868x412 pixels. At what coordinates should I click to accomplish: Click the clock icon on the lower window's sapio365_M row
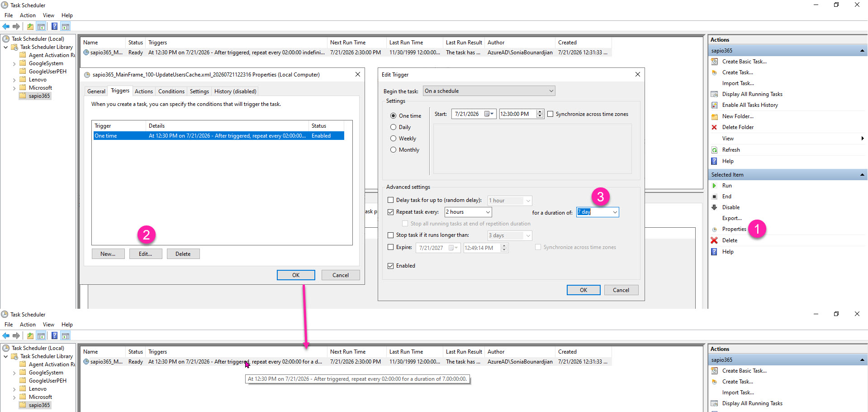click(x=86, y=362)
